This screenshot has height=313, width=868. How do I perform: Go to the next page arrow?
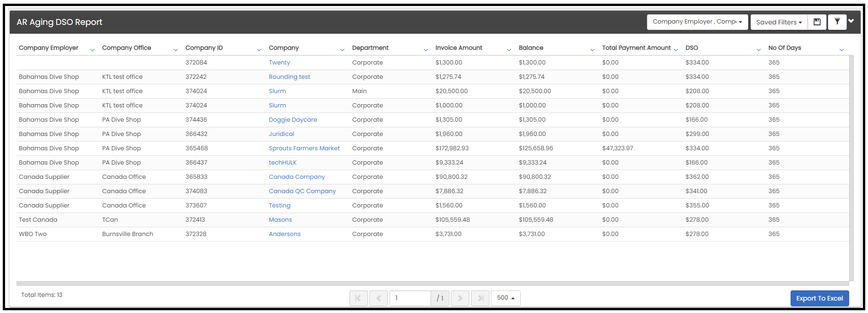460,298
